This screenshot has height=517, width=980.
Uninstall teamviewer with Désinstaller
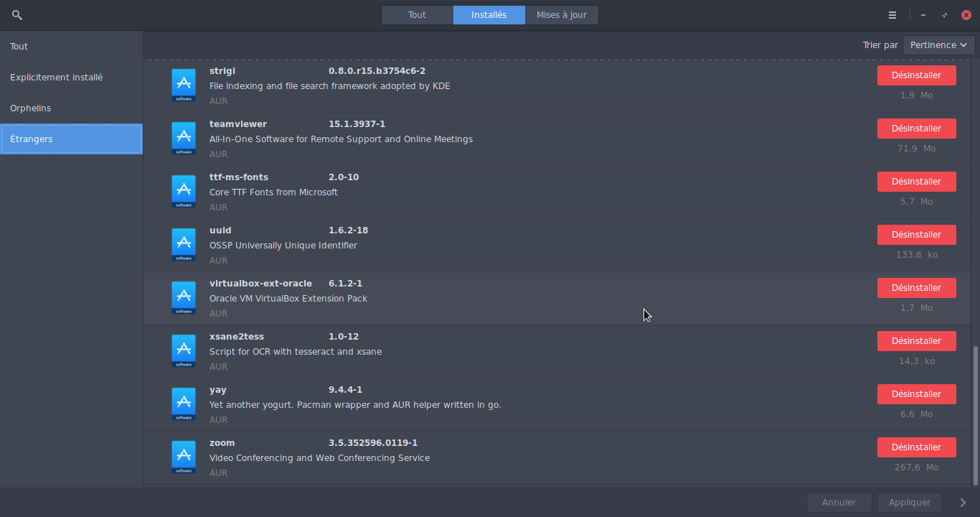pyautogui.click(x=917, y=129)
